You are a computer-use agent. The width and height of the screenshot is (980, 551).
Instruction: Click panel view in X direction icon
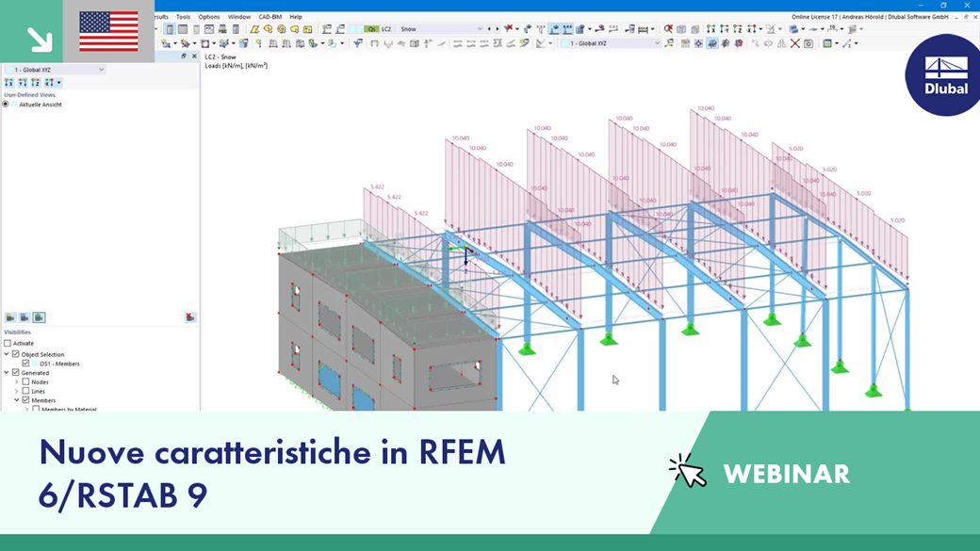(9, 83)
